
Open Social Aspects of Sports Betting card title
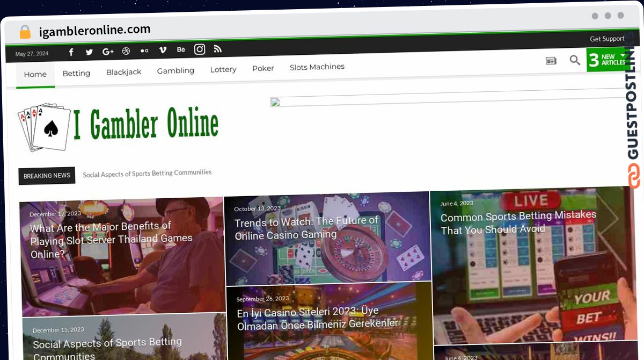click(x=107, y=349)
